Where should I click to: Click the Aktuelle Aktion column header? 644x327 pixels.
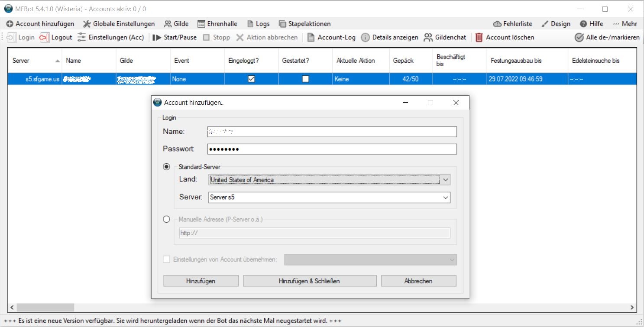click(361, 61)
